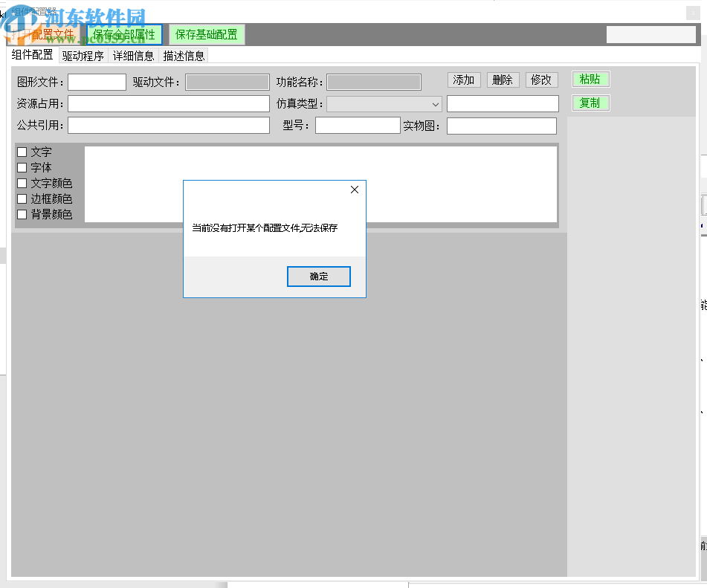Click the 图形文件 input field
The width and height of the screenshot is (707, 588).
(97, 82)
